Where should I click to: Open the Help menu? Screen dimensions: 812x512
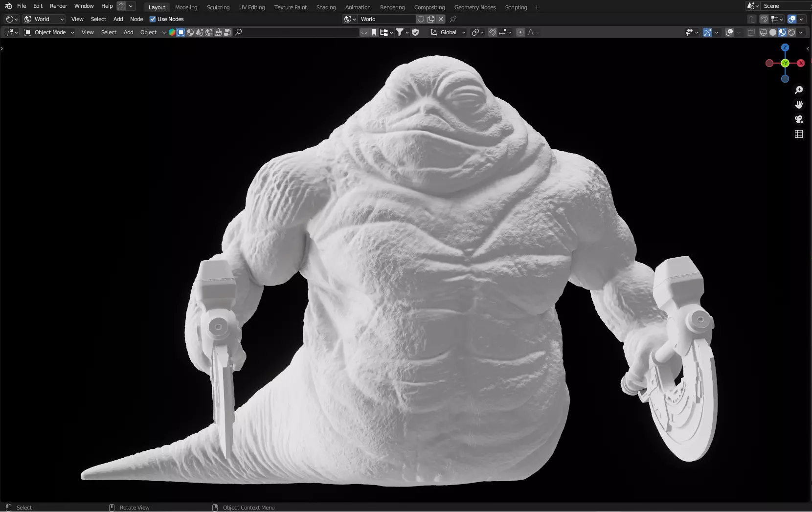tap(107, 6)
